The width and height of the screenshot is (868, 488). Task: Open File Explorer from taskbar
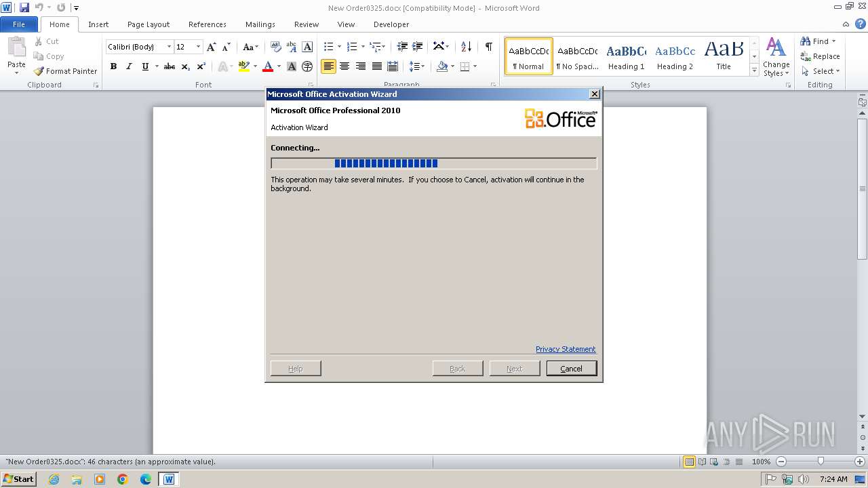[x=77, y=479]
